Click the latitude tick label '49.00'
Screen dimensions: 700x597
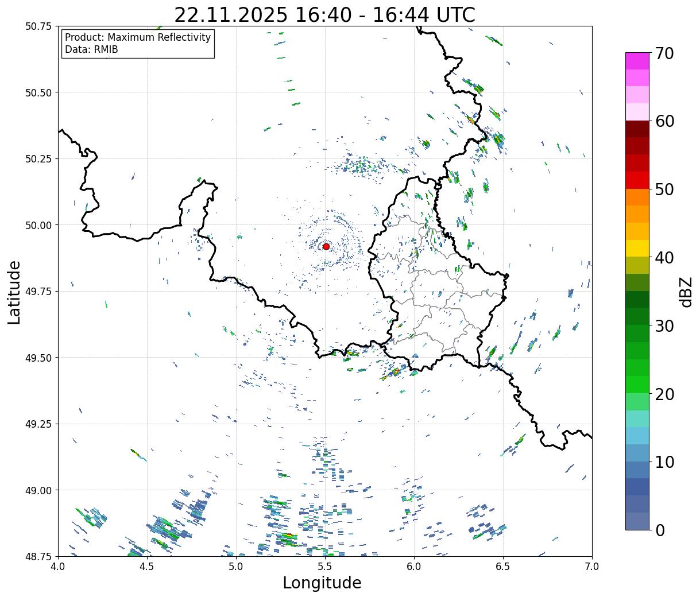38,490
